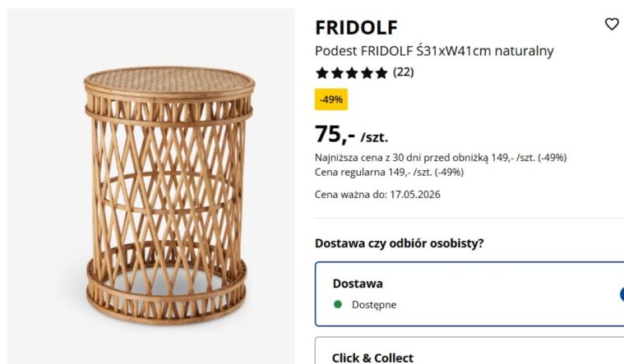Open the 22 reviews count link
Screen dimensions: 624x364
click(x=404, y=72)
